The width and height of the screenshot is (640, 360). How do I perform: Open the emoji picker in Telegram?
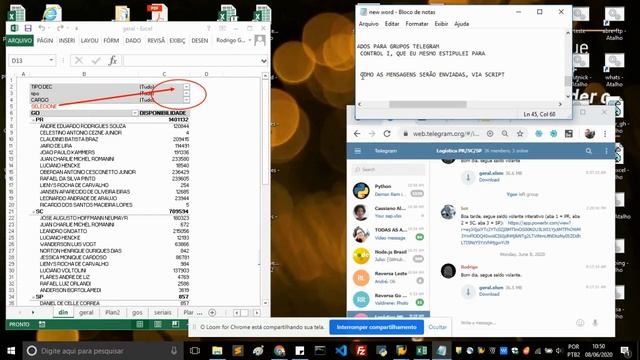click(580, 323)
